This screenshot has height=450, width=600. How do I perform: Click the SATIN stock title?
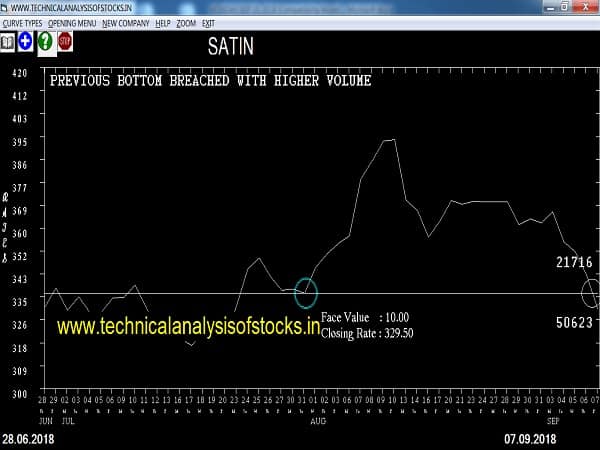[230, 47]
